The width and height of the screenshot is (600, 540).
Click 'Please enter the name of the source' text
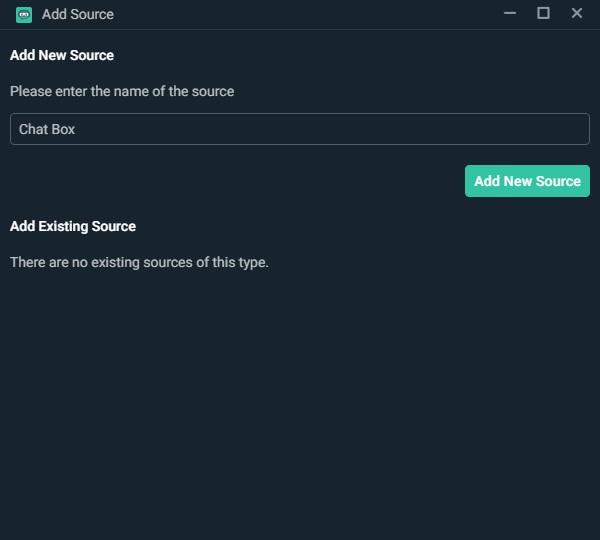pos(122,91)
